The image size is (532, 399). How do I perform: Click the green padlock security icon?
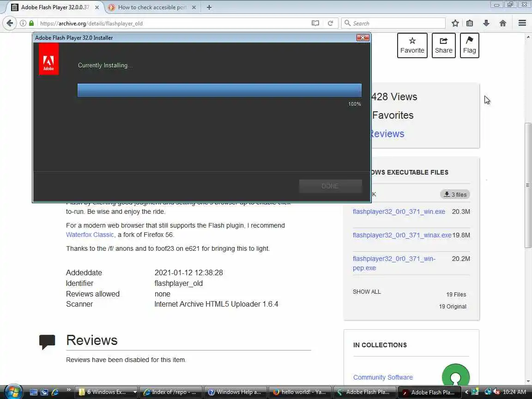point(31,23)
